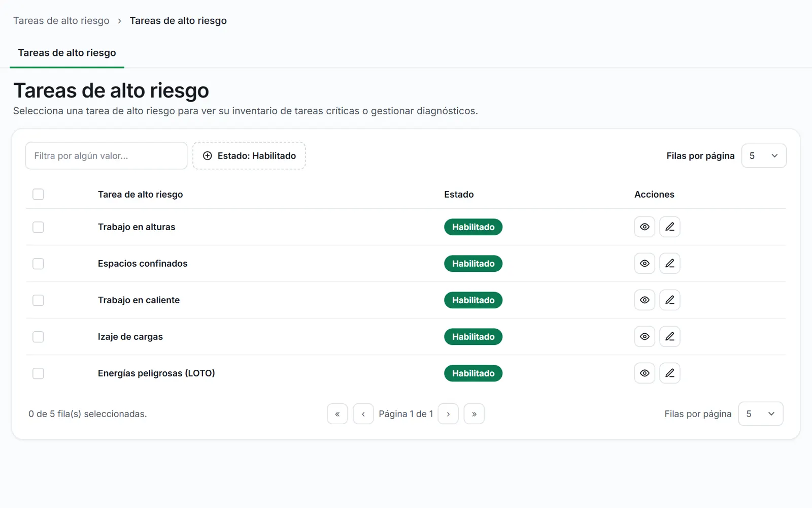
Task: Click the Acciones column header
Action: 654,195
